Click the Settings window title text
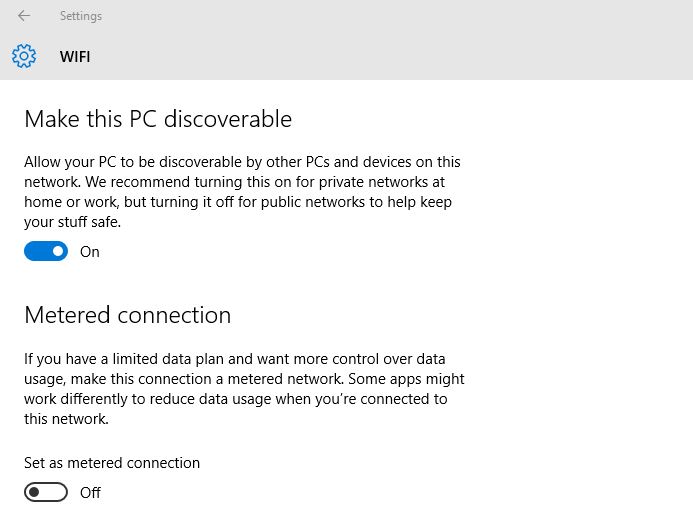 pyautogui.click(x=81, y=16)
